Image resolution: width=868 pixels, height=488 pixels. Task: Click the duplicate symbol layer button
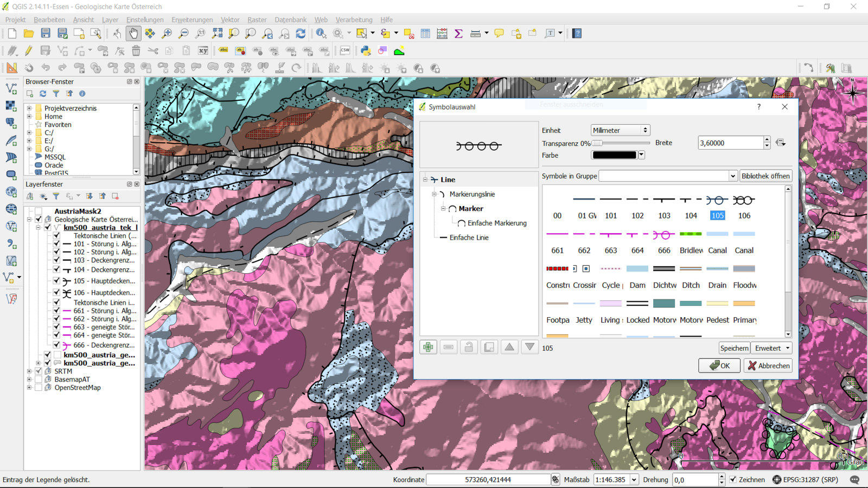pyautogui.click(x=489, y=347)
